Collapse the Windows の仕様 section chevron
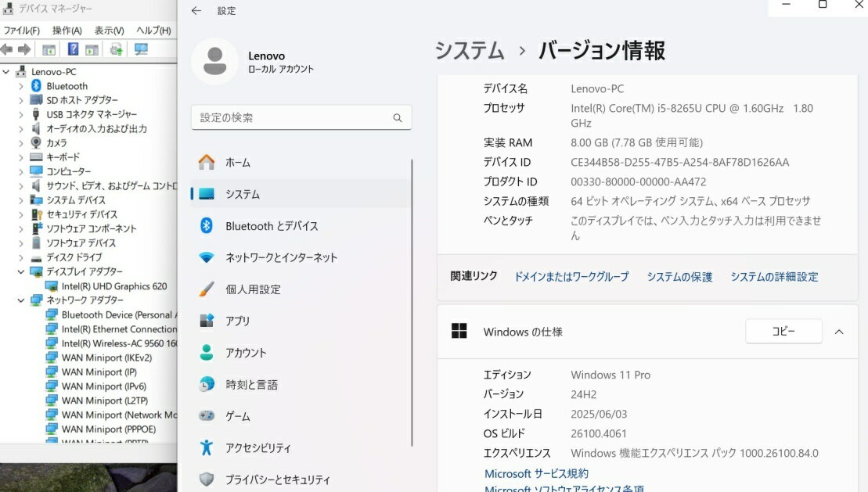 pos(839,332)
